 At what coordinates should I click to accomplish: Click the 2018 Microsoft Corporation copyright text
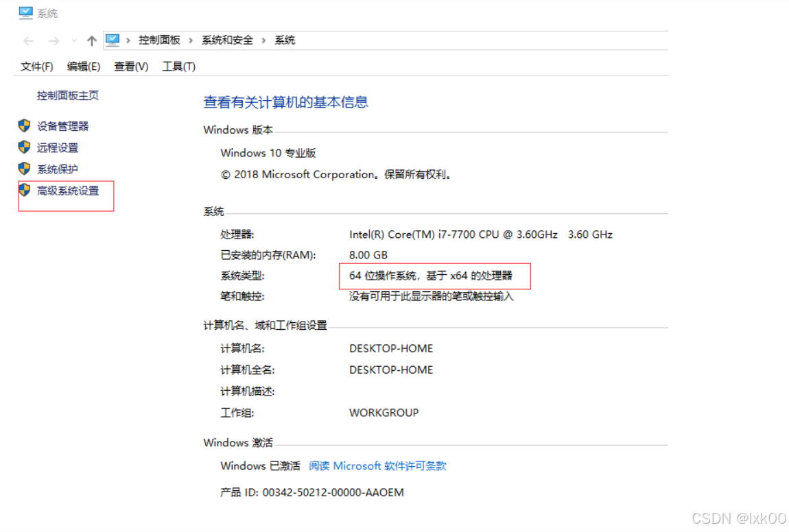pyautogui.click(x=335, y=175)
